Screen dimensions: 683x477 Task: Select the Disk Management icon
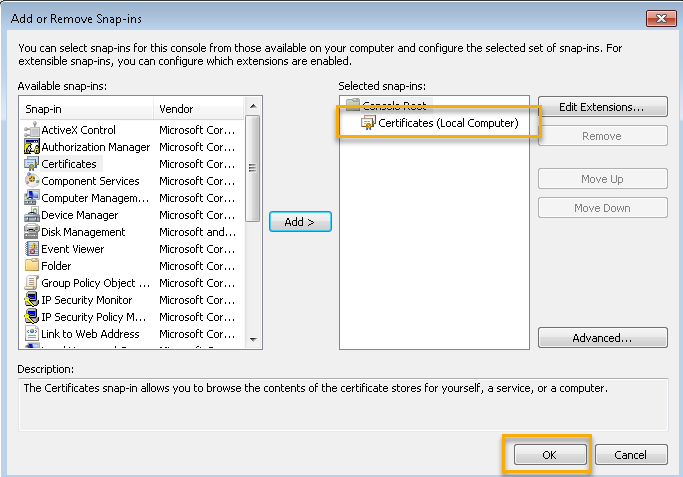(x=31, y=232)
